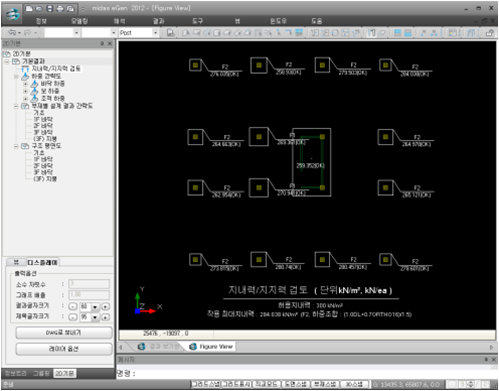Viewport: 499px width, 391px height.
Task: Open the 결과 menu in the menu bar
Action: tap(158, 21)
